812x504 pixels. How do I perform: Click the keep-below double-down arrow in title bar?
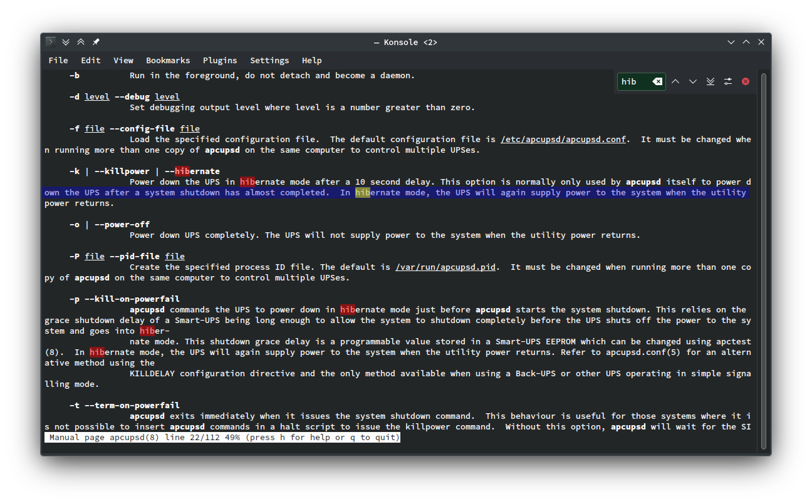click(x=66, y=42)
